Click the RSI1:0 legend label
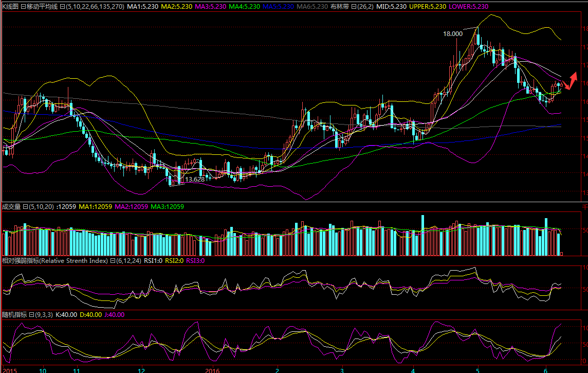This screenshot has height=373, width=588. click(153, 261)
